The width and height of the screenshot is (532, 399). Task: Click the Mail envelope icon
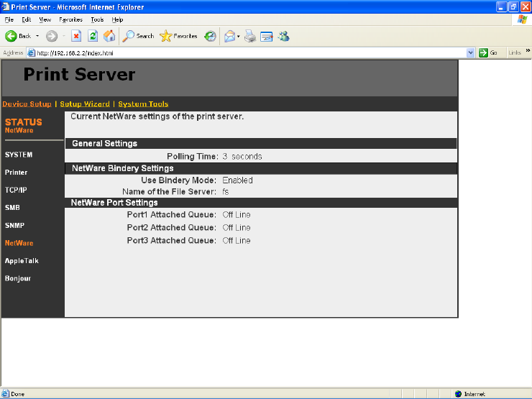230,36
